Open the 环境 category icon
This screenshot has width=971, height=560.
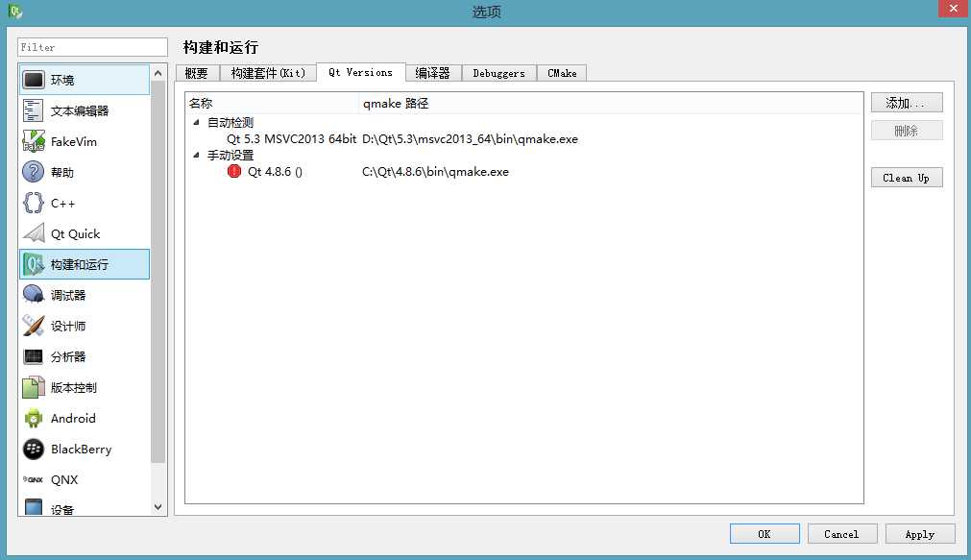pyautogui.click(x=34, y=80)
